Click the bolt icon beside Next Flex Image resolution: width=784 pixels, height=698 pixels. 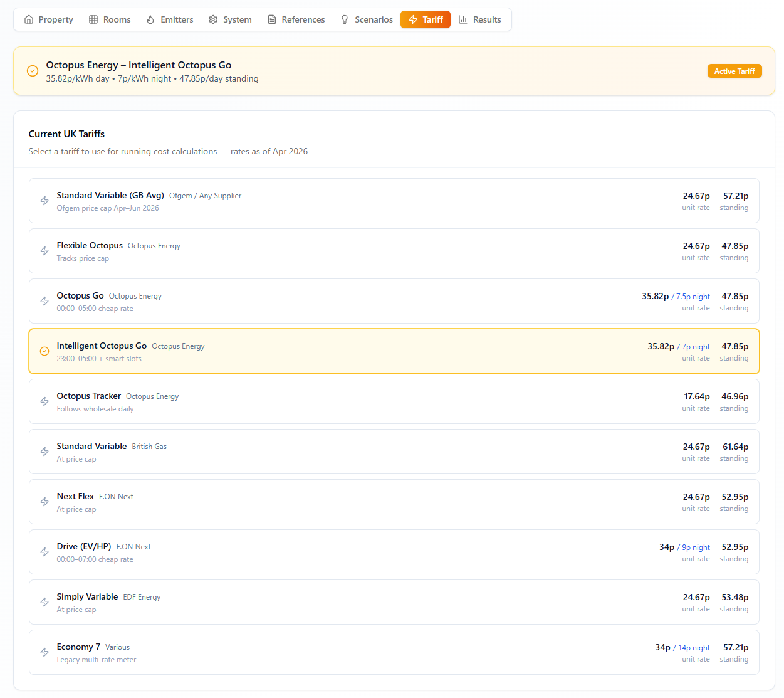(x=44, y=502)
